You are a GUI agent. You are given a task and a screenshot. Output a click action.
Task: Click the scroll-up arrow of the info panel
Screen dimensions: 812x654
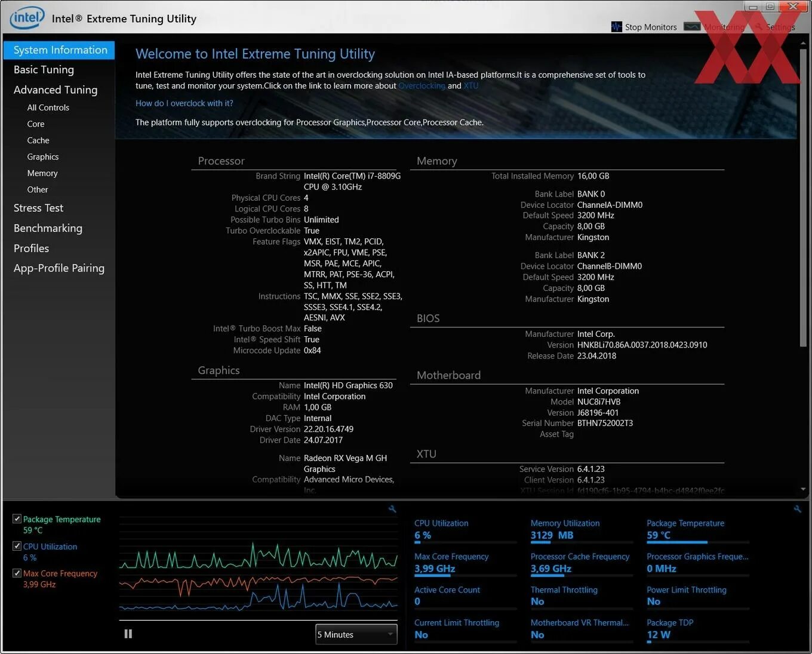coord(803,44)
